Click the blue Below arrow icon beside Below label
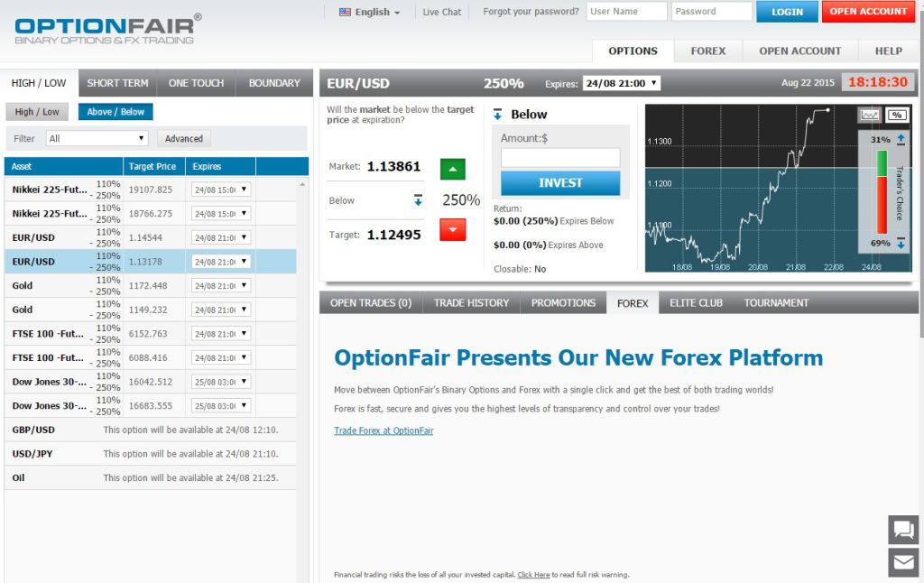Screen dimensions: 924x583 point(497,115)
